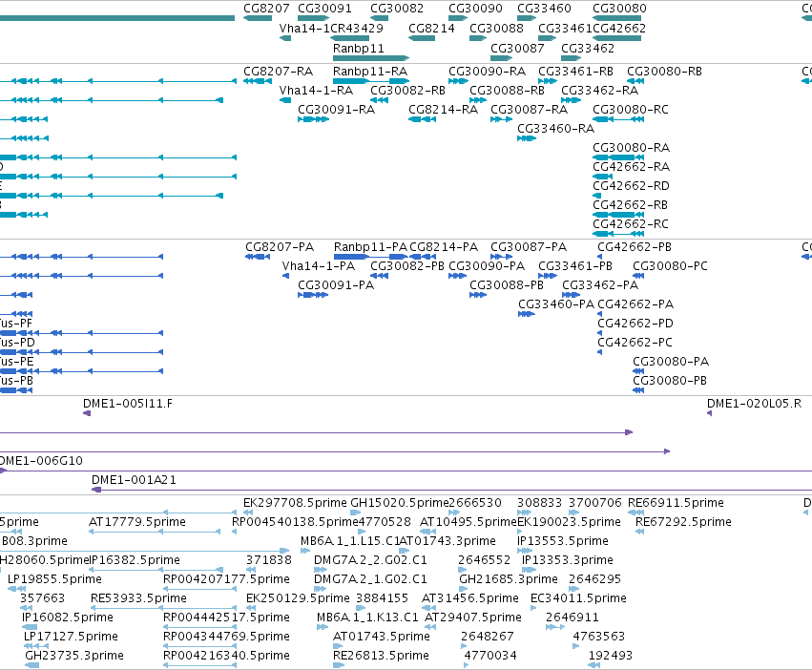Image resolution: width=812 pixels, height=670 pixels.
Task: Select protein CG33461-PB
Action: (548, 276)
